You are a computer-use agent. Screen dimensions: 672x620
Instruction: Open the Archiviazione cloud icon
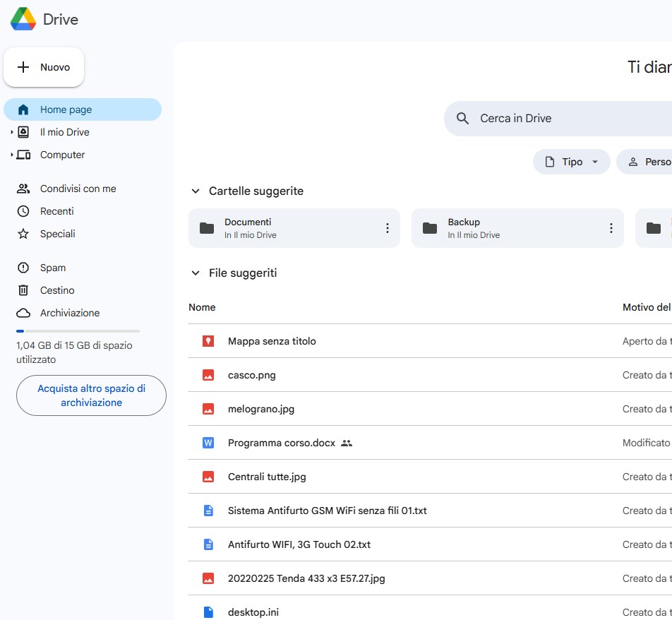coord(24,312)
